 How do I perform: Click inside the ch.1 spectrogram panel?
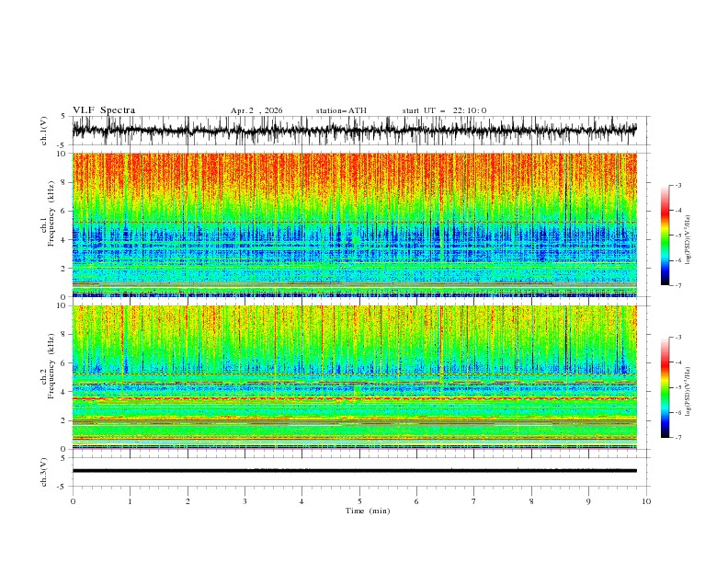354,224
